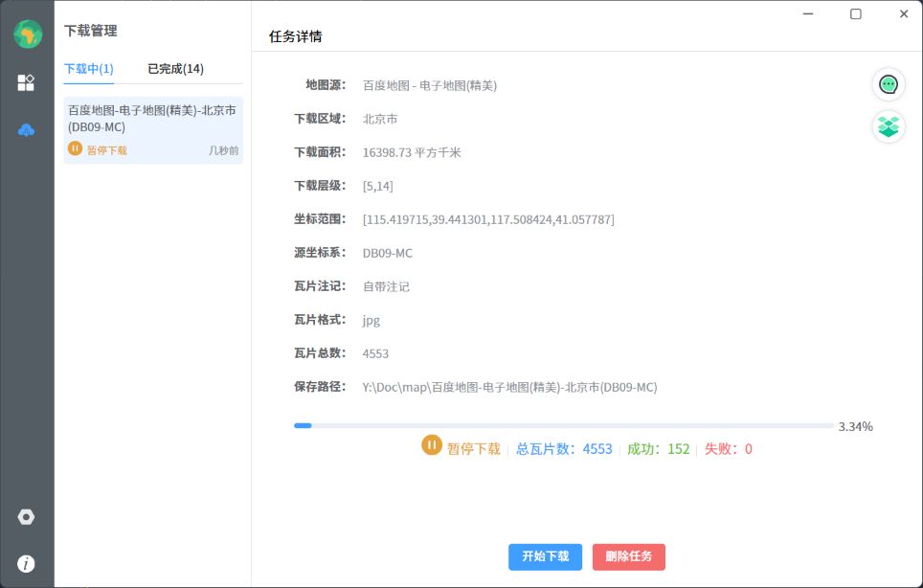Switch to the 已完成(14) tab
This screenshot has width=923, height=588.
[175, 69]
